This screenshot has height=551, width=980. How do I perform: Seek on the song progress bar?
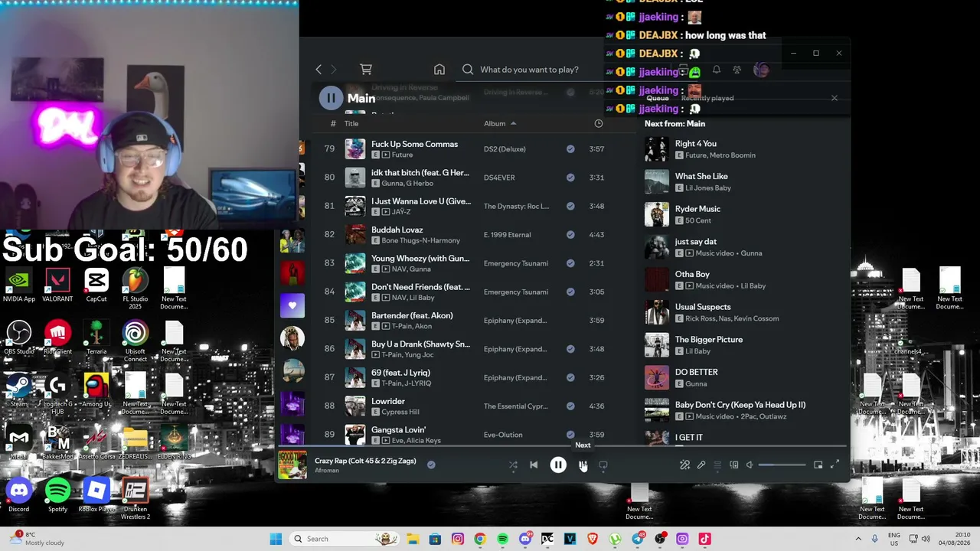[563, 446]
